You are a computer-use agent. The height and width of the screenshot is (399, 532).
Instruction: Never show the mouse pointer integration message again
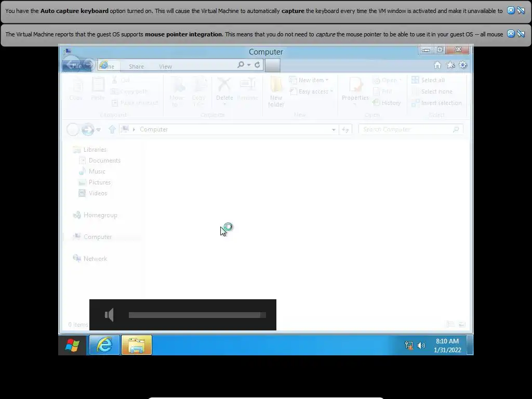click(521, 34)
